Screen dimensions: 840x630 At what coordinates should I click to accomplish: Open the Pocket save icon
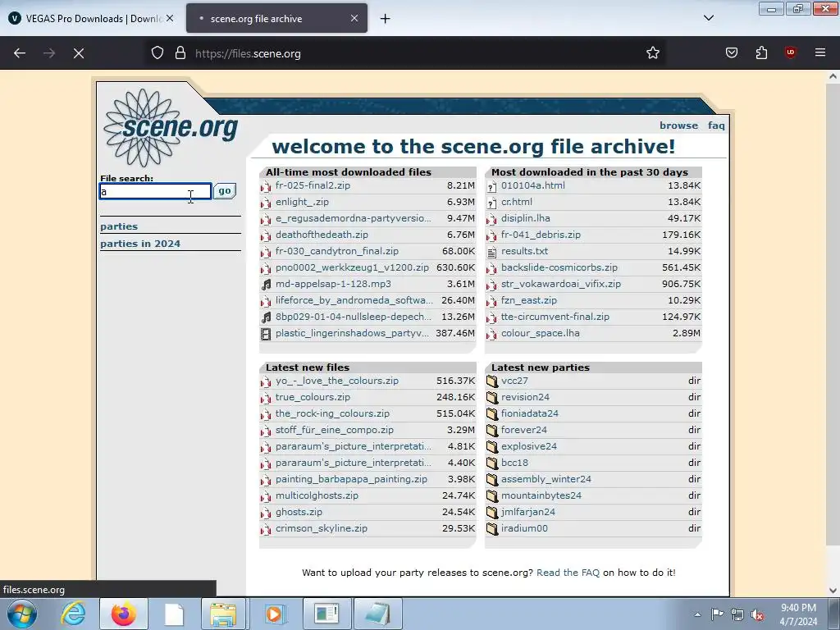[731, 53]
